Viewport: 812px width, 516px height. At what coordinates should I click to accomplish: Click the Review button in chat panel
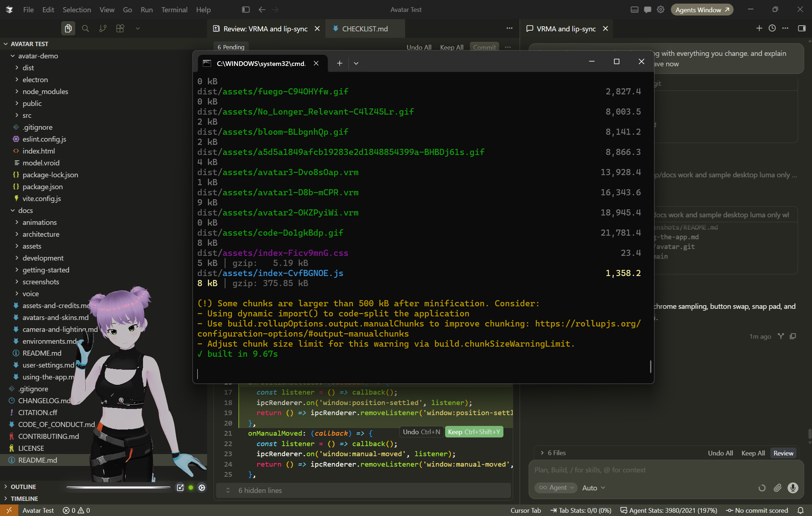point(783,453)
